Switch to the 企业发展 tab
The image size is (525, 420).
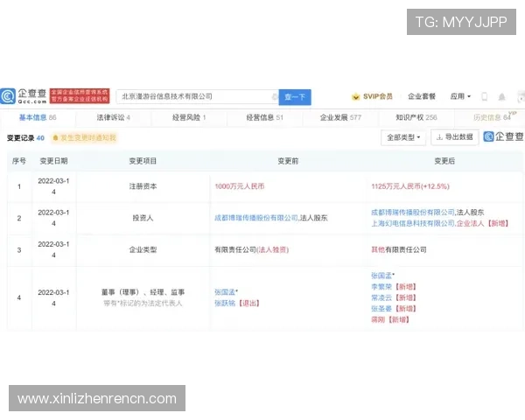340,117
